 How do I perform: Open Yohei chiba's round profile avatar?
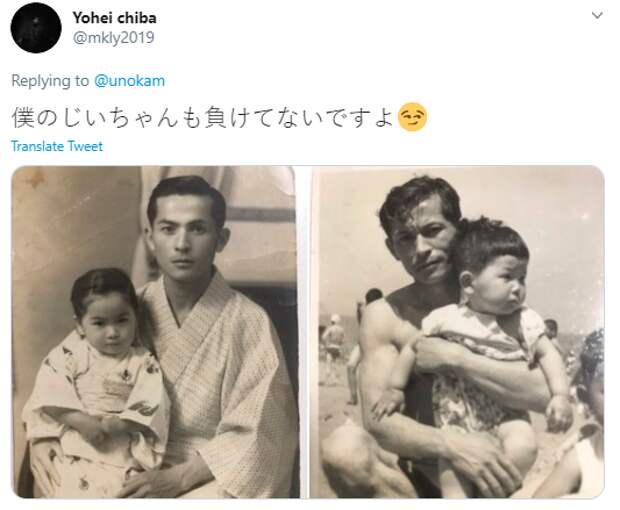[x=36, y=28]
